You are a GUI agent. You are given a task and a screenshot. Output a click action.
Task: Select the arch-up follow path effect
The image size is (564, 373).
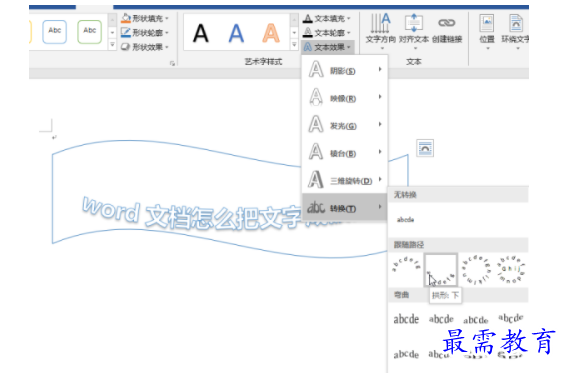coord(406,269)
